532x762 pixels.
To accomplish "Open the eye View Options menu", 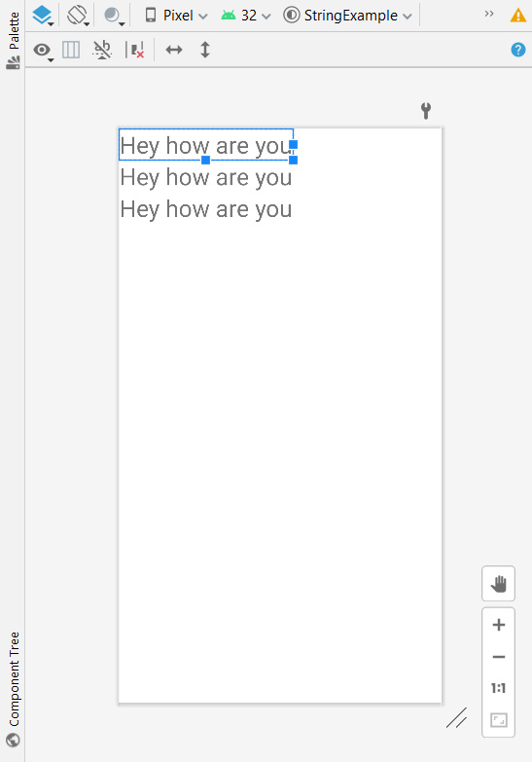I will coord(43,50).
